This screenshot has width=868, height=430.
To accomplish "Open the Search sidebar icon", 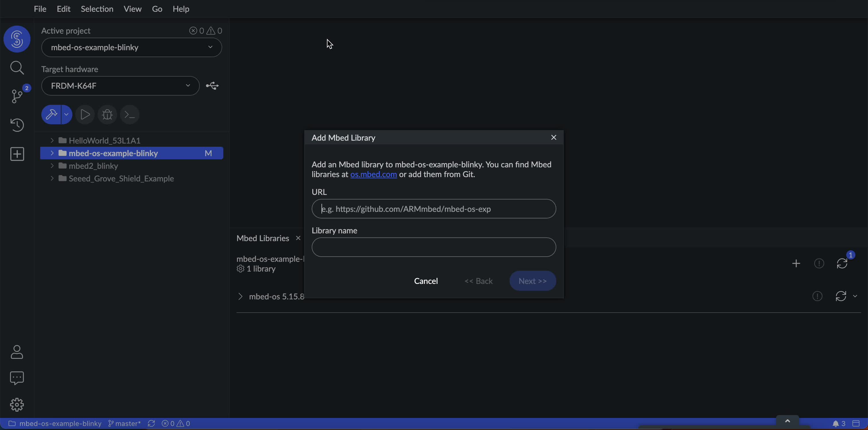I will pos(17,67).
